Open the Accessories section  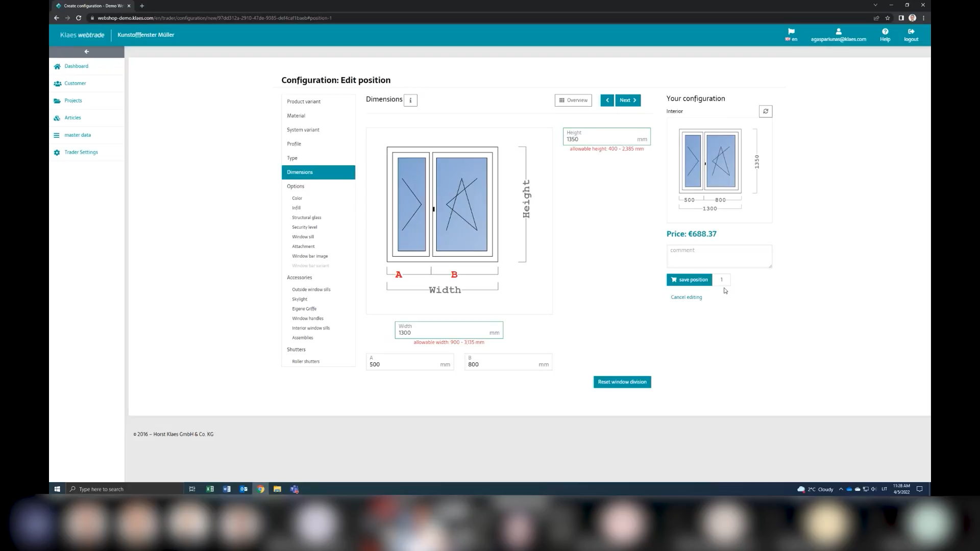(x=299, y=278)
